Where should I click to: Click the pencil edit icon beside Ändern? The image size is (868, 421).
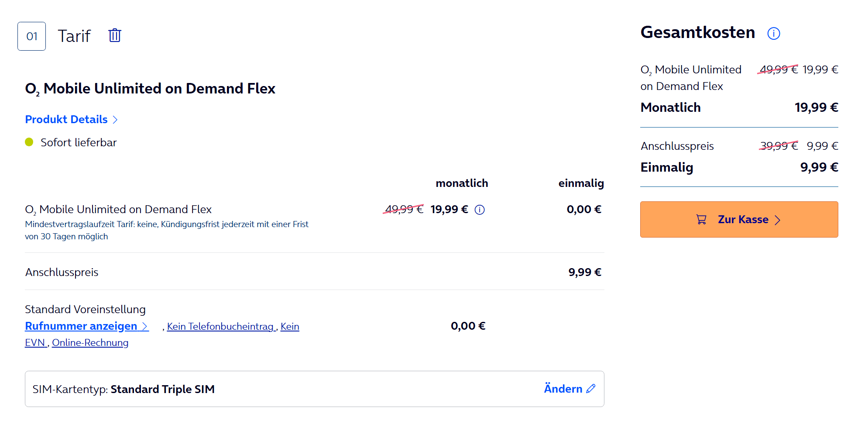[591, 389]
